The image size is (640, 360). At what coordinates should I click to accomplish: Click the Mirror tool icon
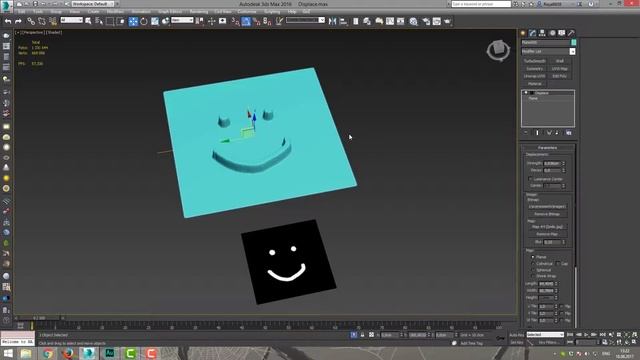tap(332, 21)
